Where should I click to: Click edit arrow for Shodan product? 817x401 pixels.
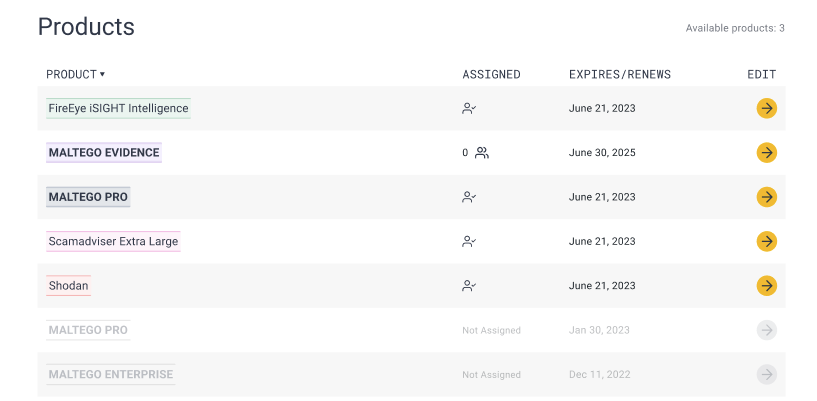point(766,286)
